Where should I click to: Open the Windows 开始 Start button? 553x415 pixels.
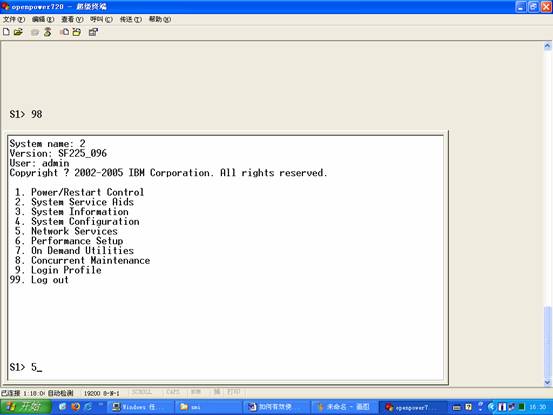[x=26, y=407]
